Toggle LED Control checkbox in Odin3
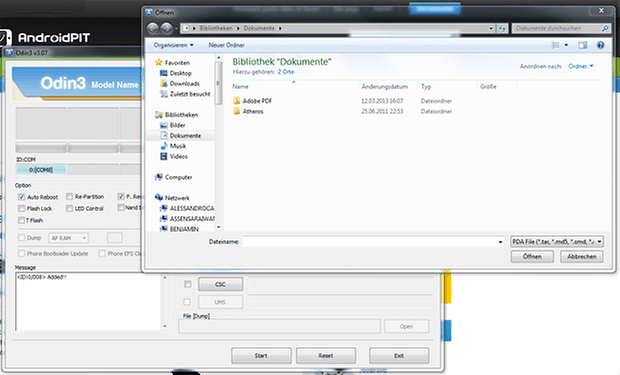This screenshot has height=375, width=620. click(x=70, y=208)
